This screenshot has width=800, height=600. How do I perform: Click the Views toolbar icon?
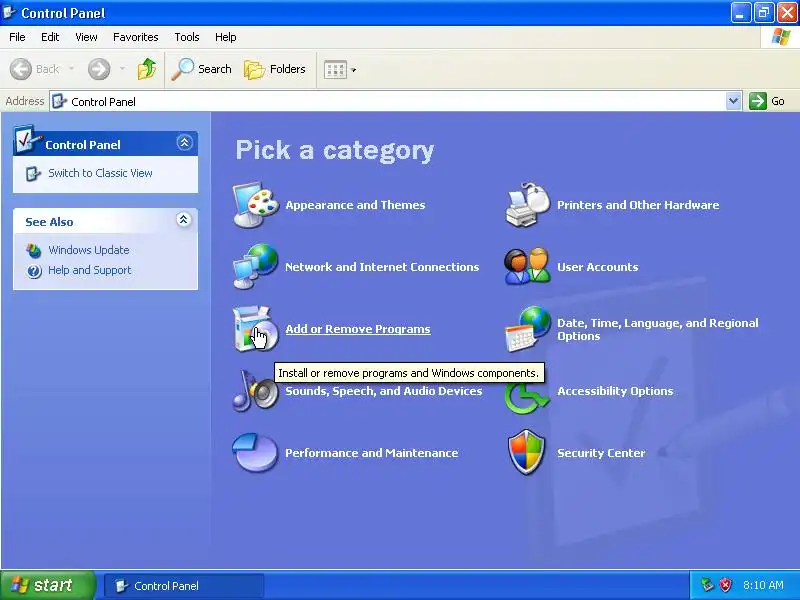click(x=335, y=69)
